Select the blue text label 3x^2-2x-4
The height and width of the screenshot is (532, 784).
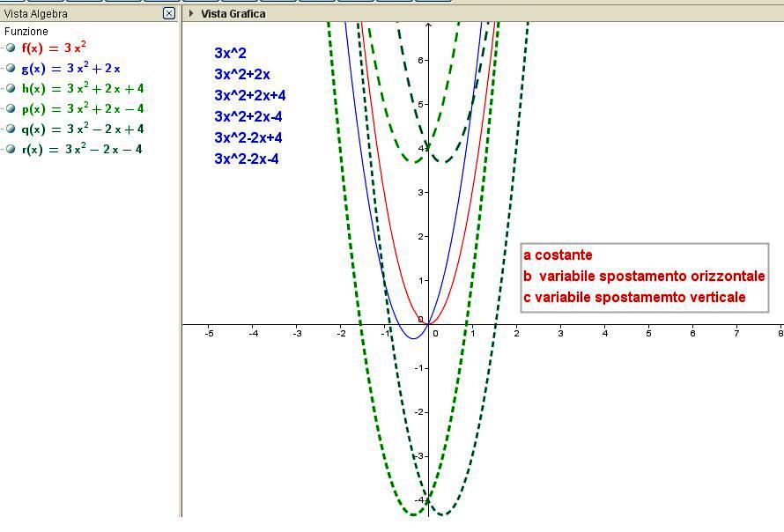pos(247,159)
